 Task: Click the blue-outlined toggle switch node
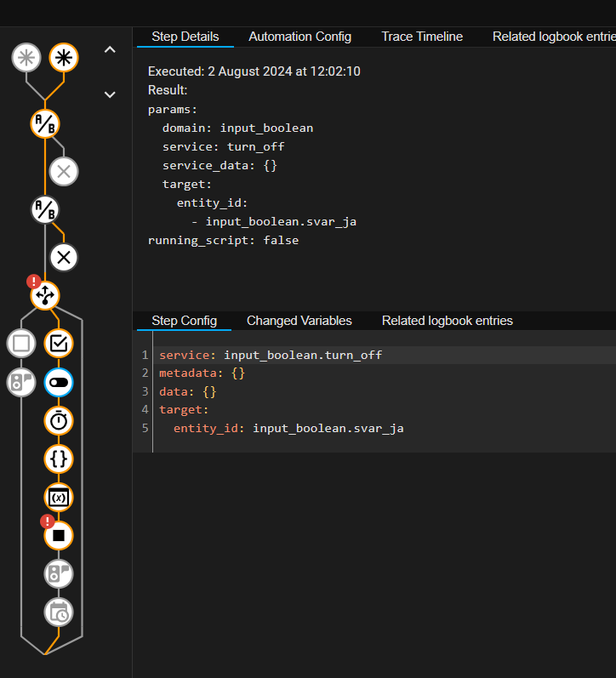(59, 383)
